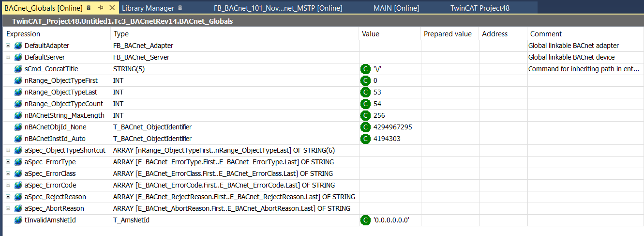Expand the aSpec_ErrorClass array
Image resolution: width=644 pixels, height=236 pixels.
click(8, 173)
